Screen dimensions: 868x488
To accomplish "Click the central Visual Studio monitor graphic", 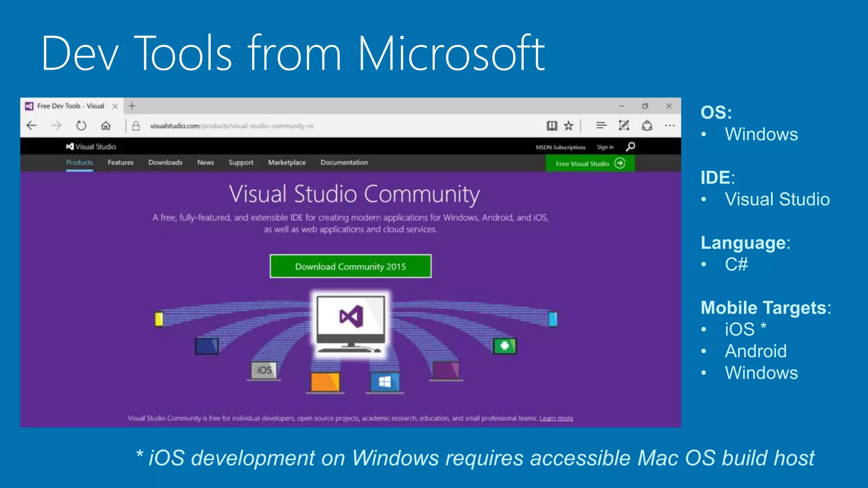I will point(351,324).
